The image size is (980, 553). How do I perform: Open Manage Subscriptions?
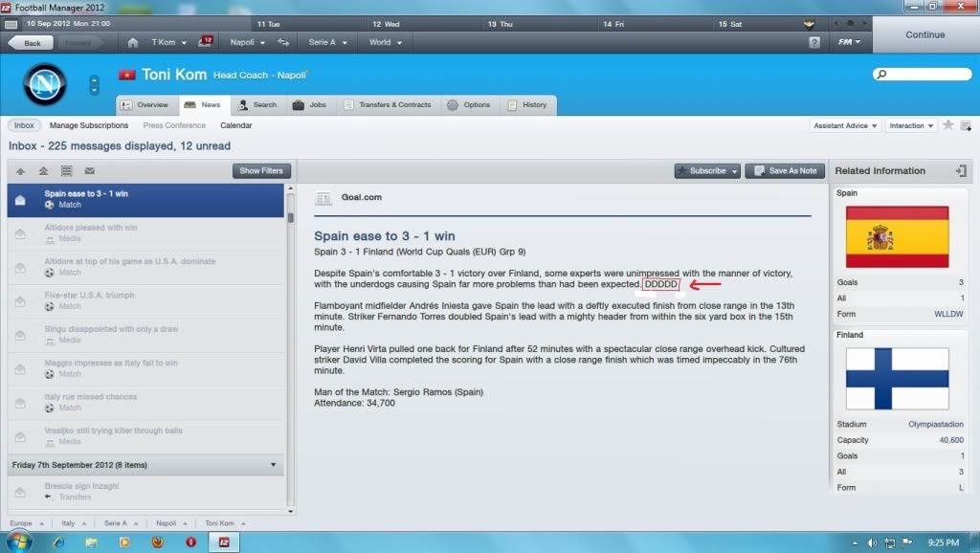point(89,125)
